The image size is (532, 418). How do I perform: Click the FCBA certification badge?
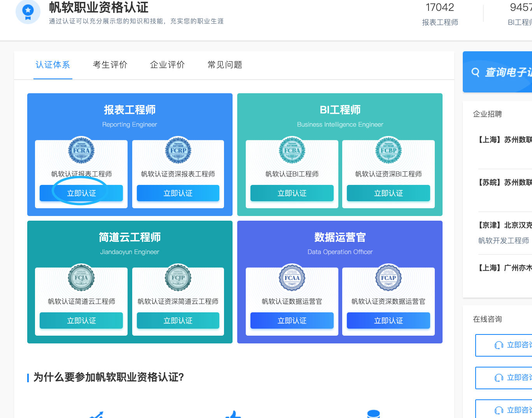coord(292,150)
